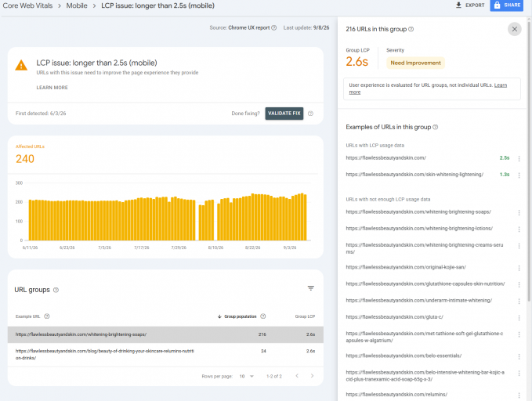Click help icon beside Group population
Viewport: 532px width, 401px height.
tap(263, 316)
